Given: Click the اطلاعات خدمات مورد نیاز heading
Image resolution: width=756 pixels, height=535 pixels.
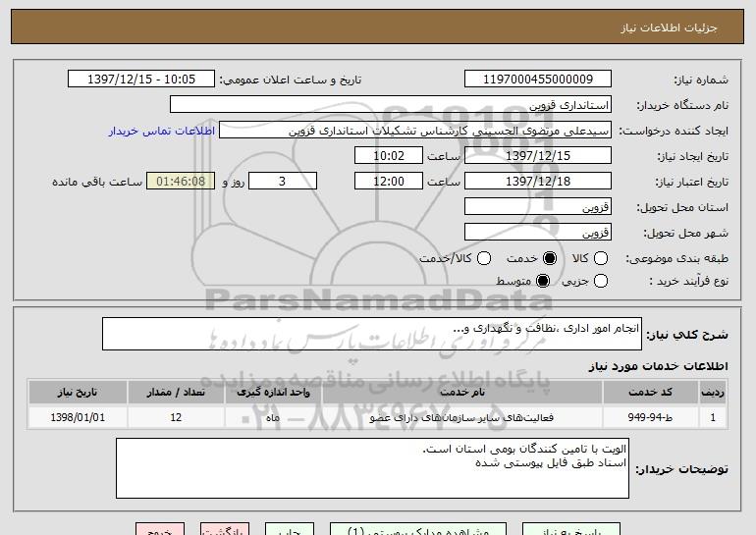Looking at the screenshot, I should (658, 366).
